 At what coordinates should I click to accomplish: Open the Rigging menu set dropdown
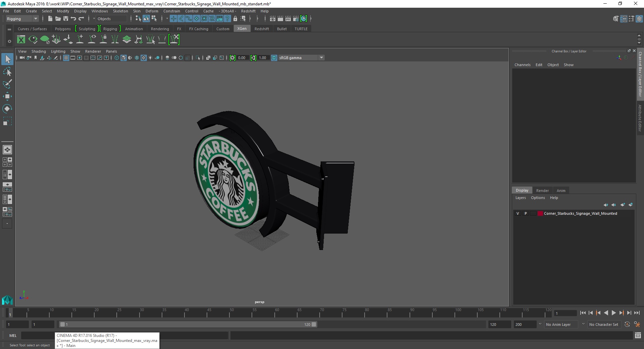(x=22, y=19)
